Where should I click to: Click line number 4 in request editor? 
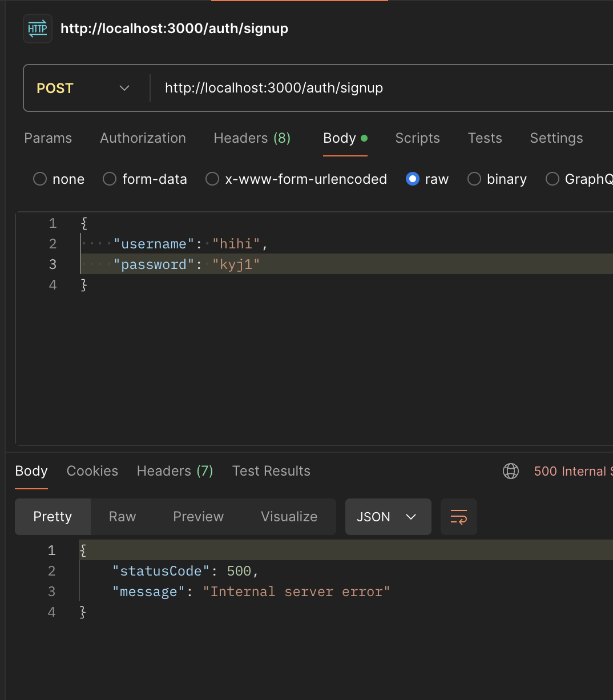53,285
